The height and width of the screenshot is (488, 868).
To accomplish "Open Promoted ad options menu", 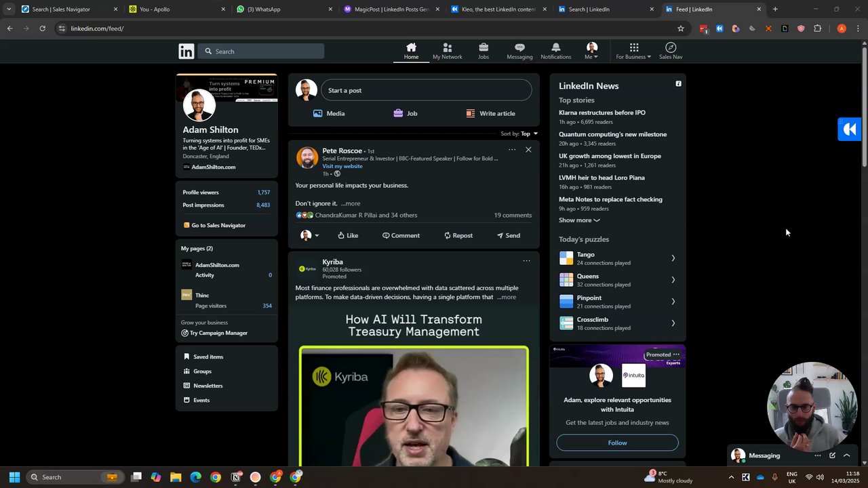I will (x=676, y=354).
